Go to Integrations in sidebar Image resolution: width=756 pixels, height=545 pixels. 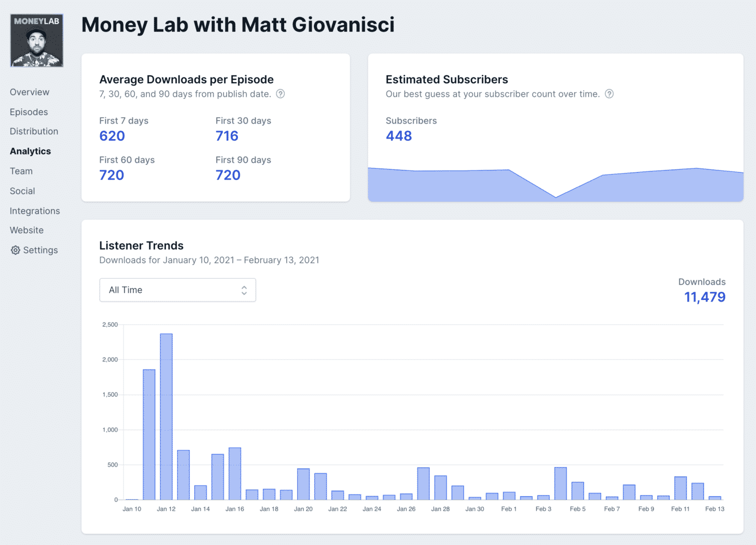[35, 211]
